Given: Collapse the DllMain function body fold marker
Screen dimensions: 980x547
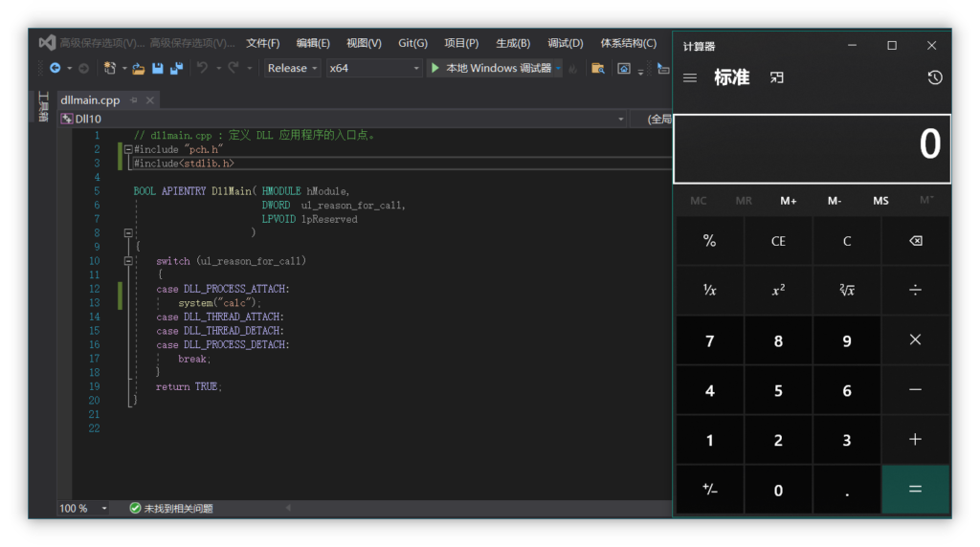Looking at the screenshot, I should click(128, 233).
